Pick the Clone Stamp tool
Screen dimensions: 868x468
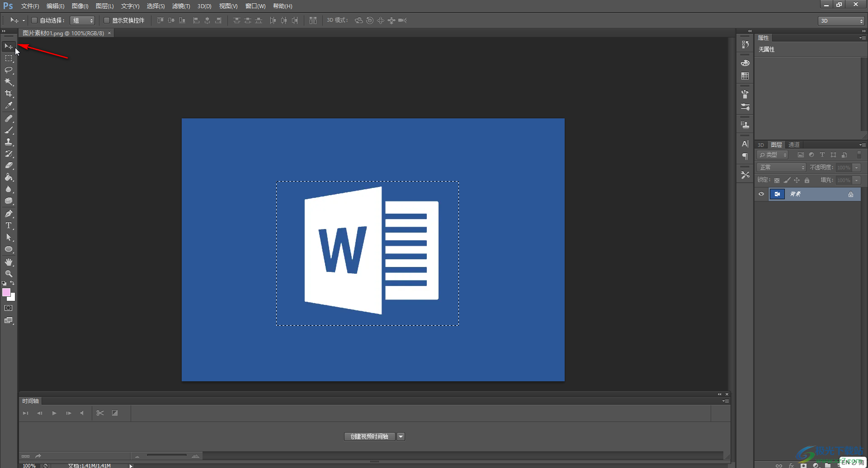[x=9, y=142]
